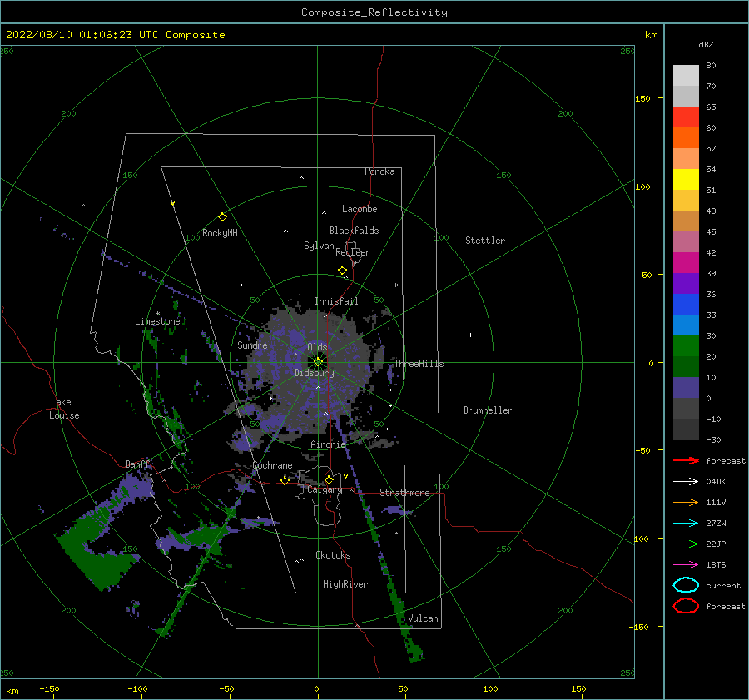Viewport: 749px width, 700px height.
Task: Click the Strathmore city label
Action: 404,493
